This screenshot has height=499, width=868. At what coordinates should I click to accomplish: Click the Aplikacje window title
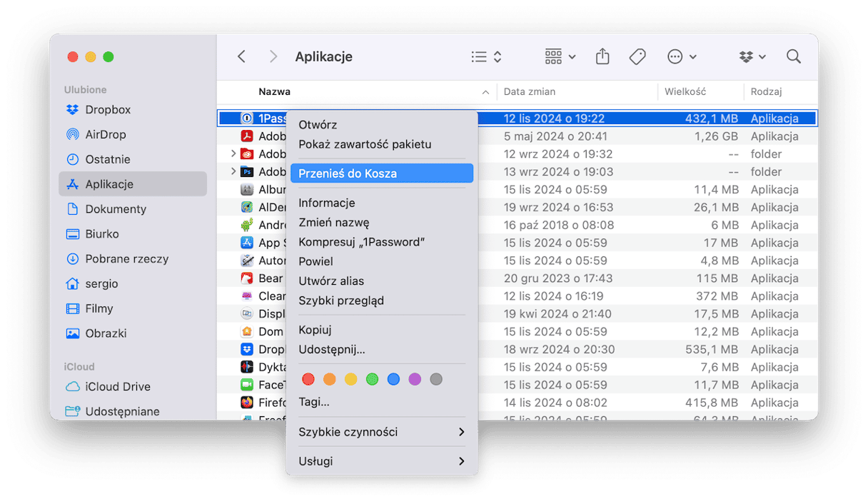point(324,56)
